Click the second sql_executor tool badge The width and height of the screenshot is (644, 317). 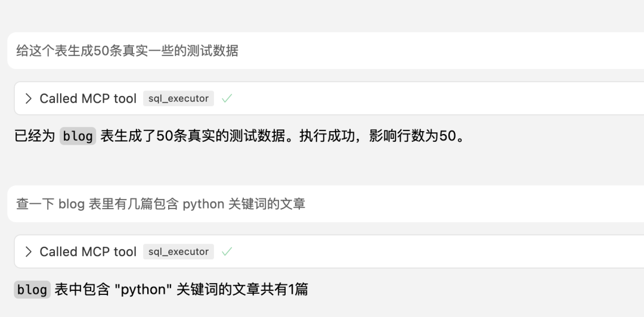coord(178,252)
